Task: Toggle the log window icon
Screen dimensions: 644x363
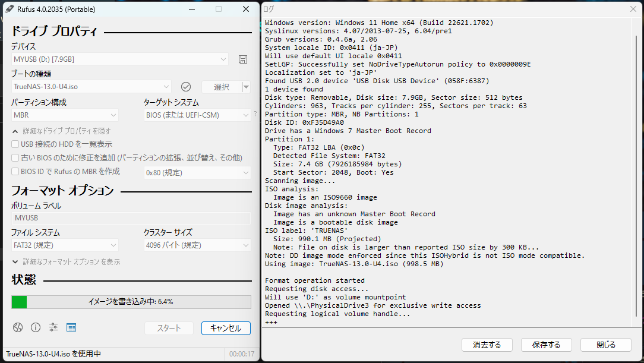Action: coord(71,327)
